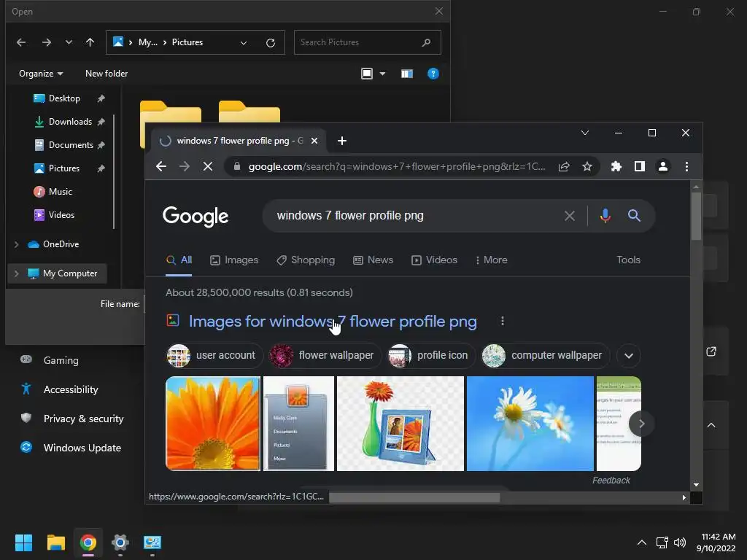The width and height of the screenshot is (747, 560).
Task: Open the Windows Start button
Action: 23,542
